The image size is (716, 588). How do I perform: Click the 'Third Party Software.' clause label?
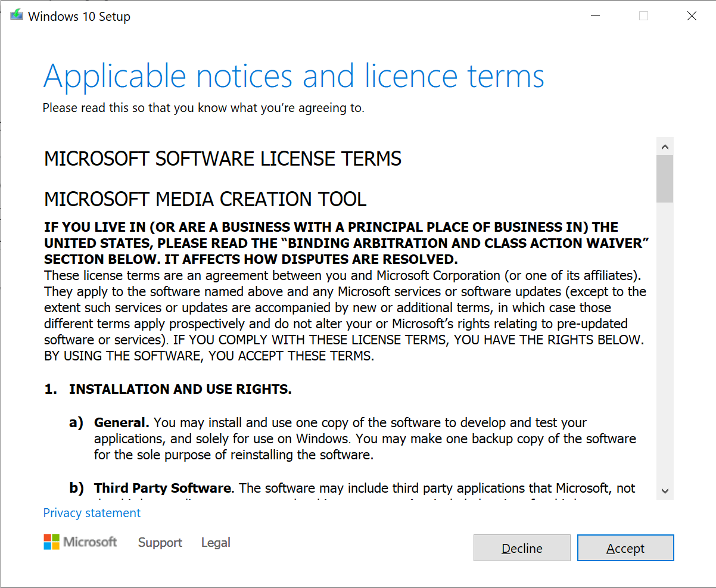coord(164,489)
